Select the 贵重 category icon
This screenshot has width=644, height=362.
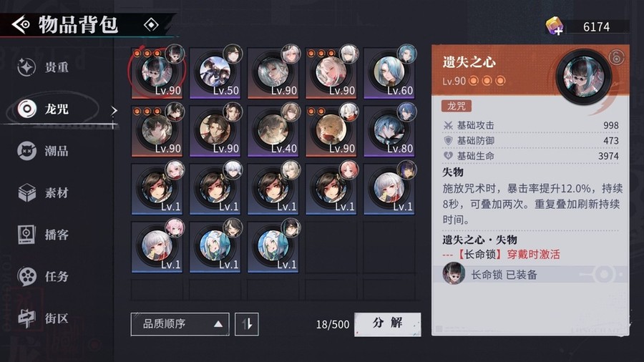point(26,67)
